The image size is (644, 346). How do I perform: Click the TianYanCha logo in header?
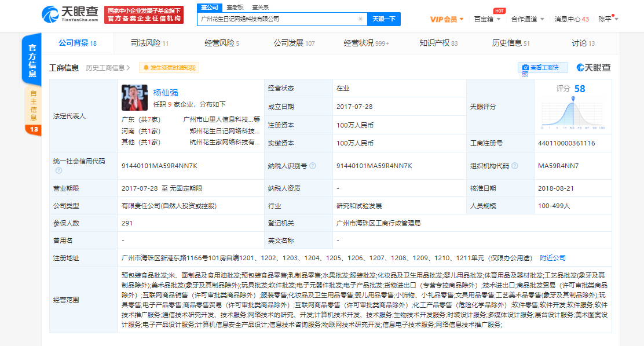tap(70, 14)
